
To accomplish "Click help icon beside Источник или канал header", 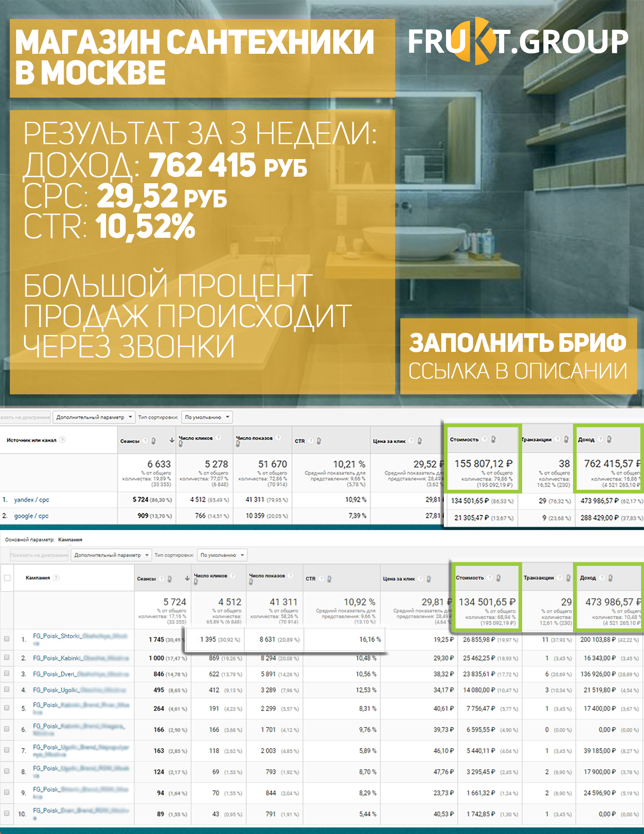I will [62, 440].
